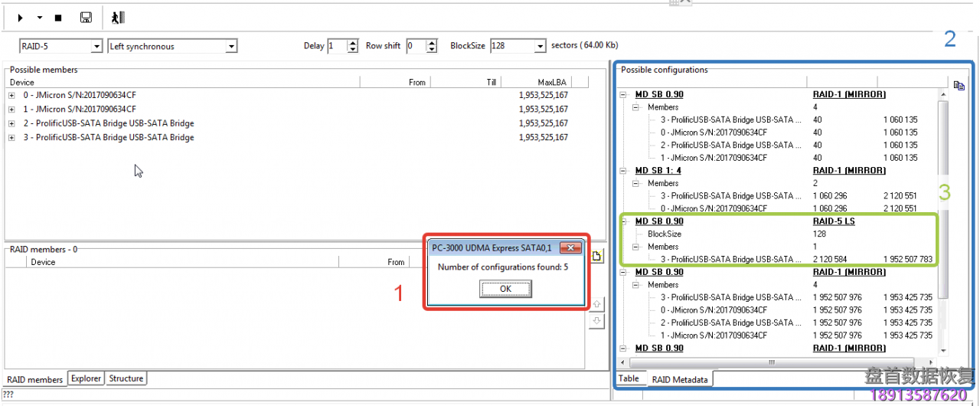This screenshot has width=980, height=406.
Task: Click the horizontal scrollbar under Possible configurations
Action: pyautogui.click(x=776, y=362)
